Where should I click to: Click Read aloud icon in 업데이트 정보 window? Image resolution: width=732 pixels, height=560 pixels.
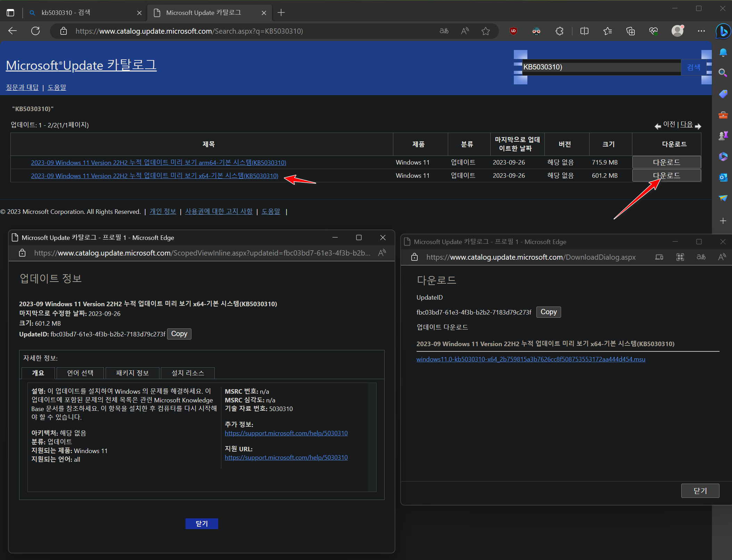click(382, 253)
